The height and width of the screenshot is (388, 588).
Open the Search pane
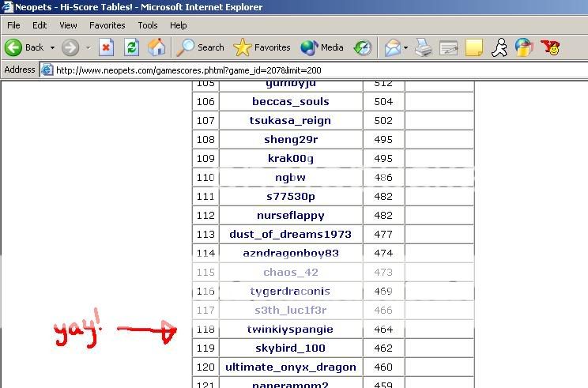201,47
